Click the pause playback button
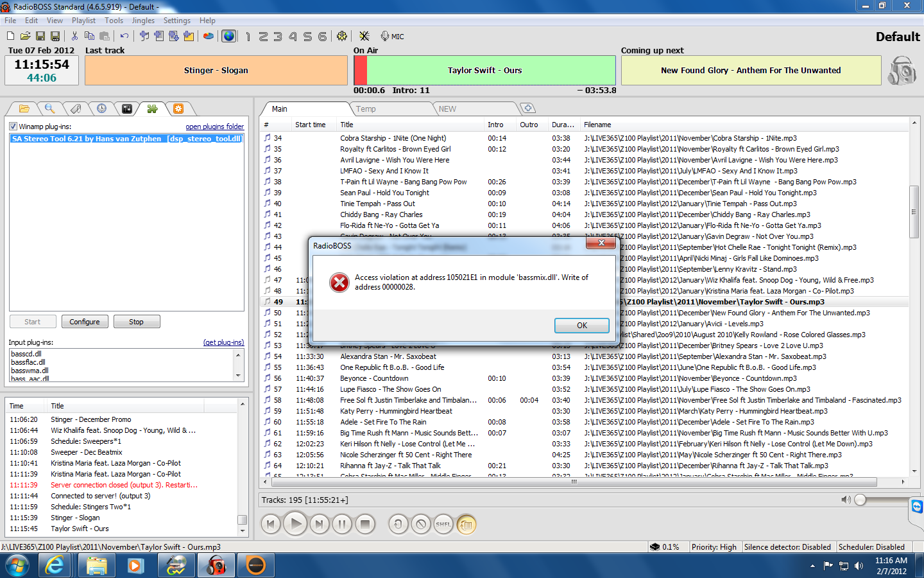Viewport: 924px width, 578px height. click(x=342, y=525)
